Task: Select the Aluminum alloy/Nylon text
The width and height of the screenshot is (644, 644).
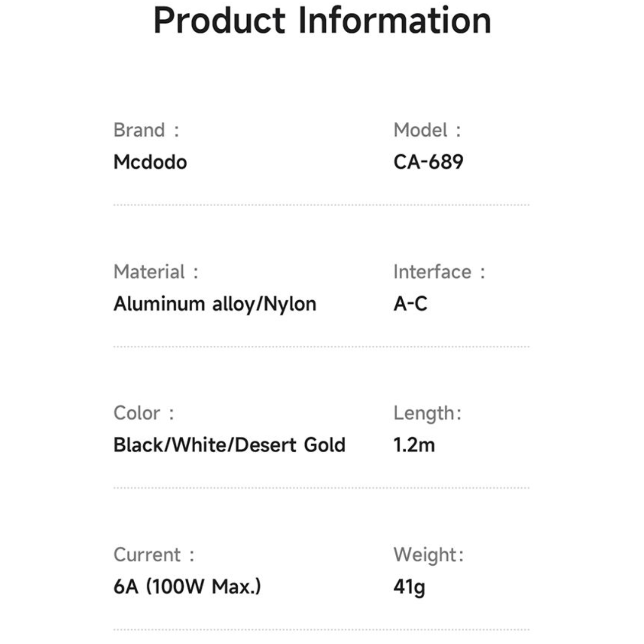Action: (215, 304)
